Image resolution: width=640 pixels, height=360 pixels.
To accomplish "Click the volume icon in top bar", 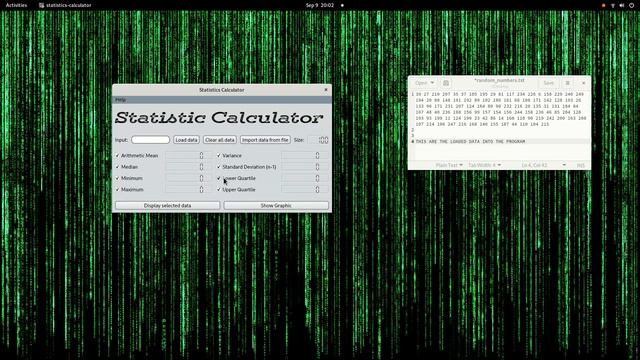I will pos(622,5).
